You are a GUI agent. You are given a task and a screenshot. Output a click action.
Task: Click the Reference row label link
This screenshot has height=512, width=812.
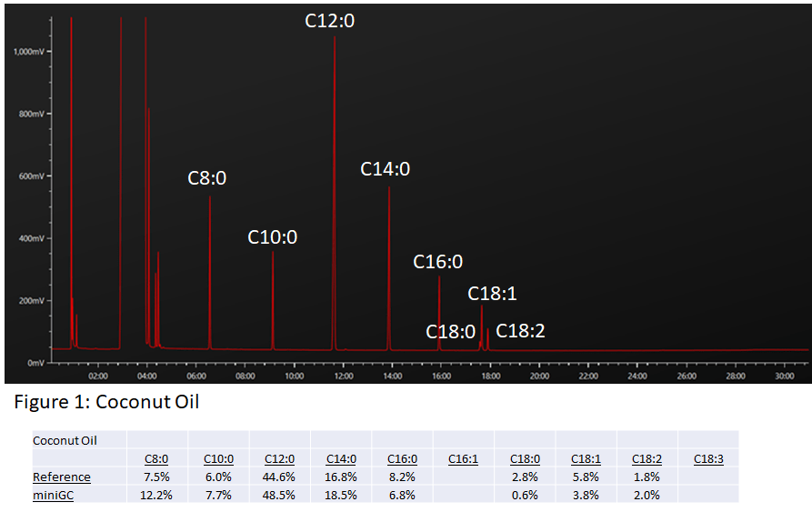pos(62,477)
